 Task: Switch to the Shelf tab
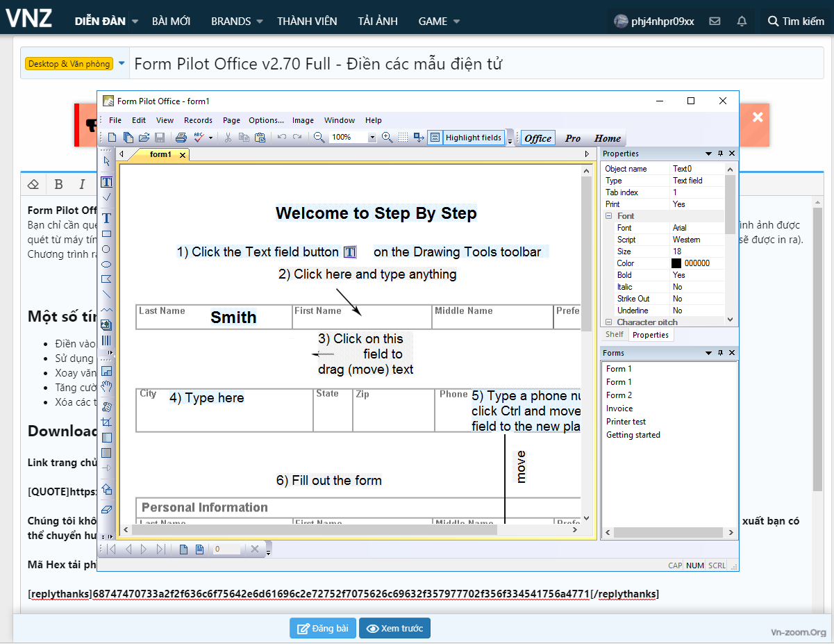(x=615, y=335)
